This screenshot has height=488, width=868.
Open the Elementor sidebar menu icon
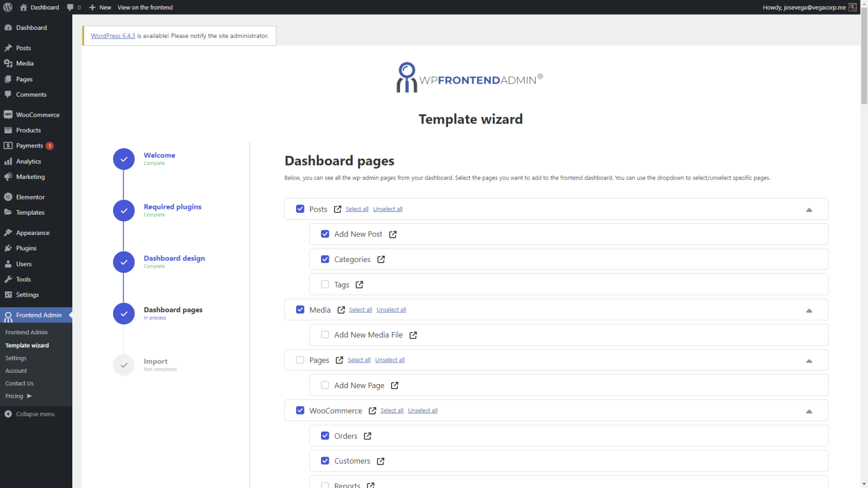8,197
